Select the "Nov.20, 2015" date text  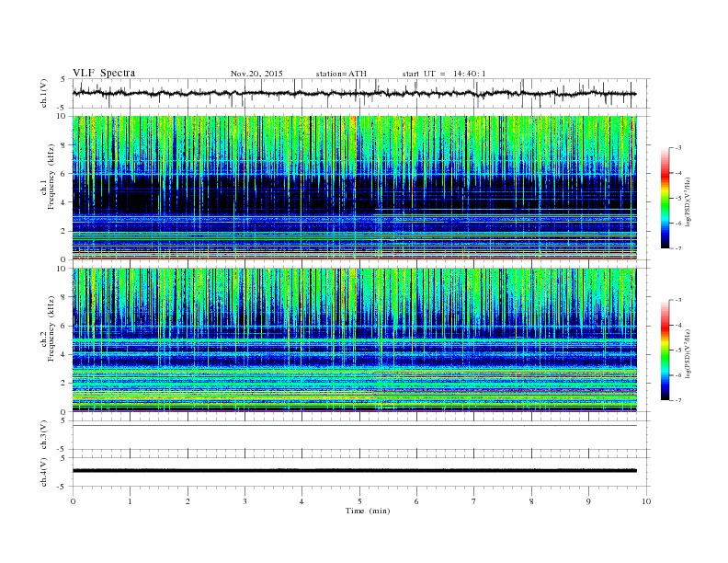(x=256, y=74)
